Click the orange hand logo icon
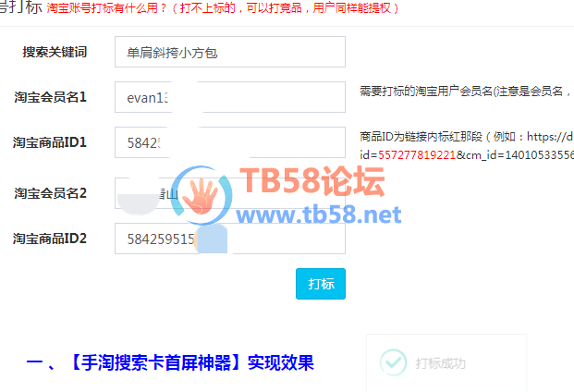574x392 pixels. tap(201, 195)
